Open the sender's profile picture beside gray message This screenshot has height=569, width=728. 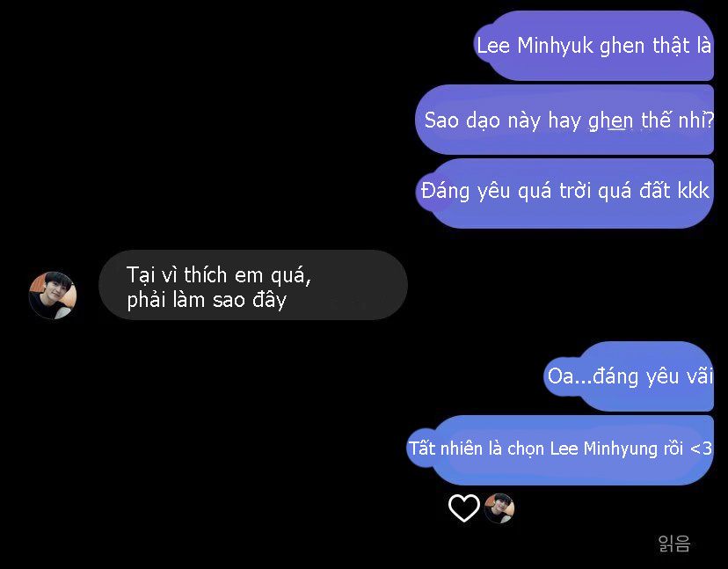[53, 295]
